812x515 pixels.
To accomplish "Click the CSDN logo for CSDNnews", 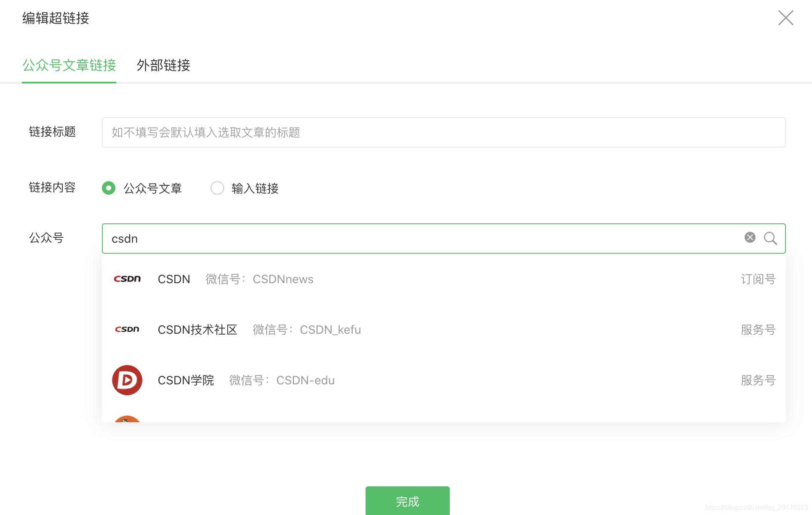I will [x=127, y=279].
